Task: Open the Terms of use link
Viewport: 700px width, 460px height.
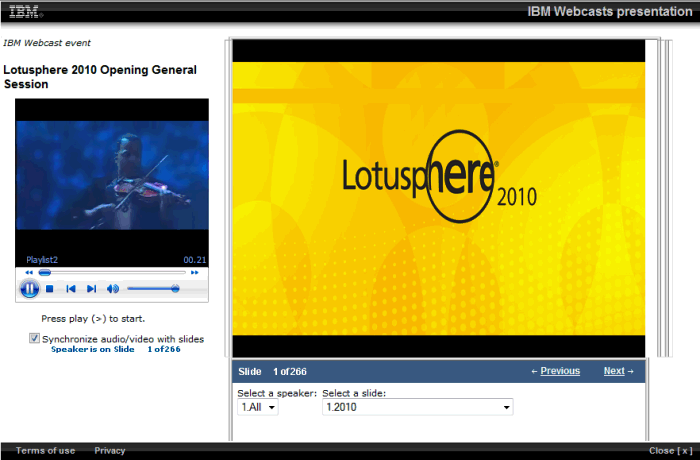Action: (x=46, y=451)
